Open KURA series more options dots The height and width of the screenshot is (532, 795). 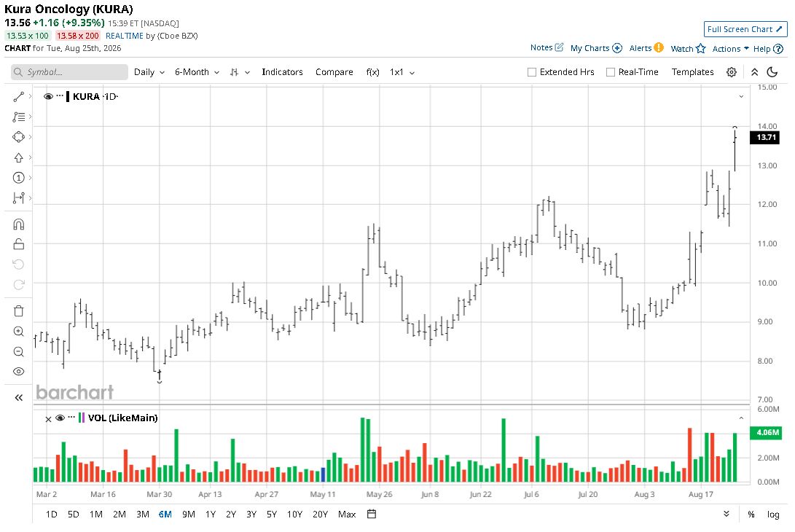[x=60, y=95]
